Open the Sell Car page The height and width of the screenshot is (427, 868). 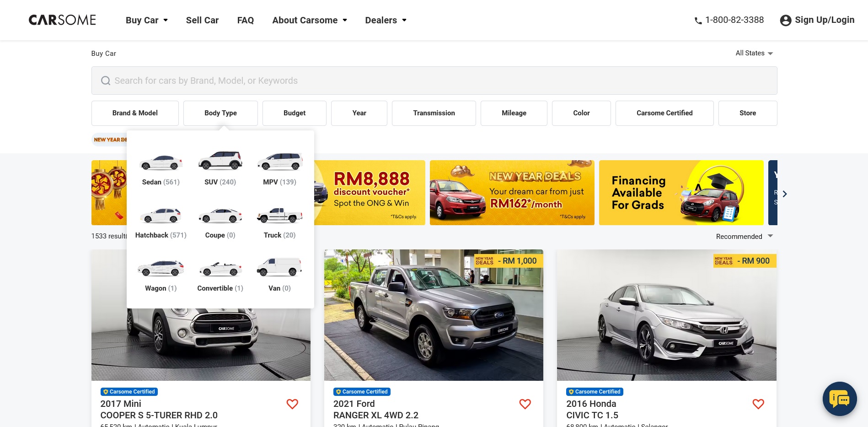pyautogui.click(x=202, y=20)
